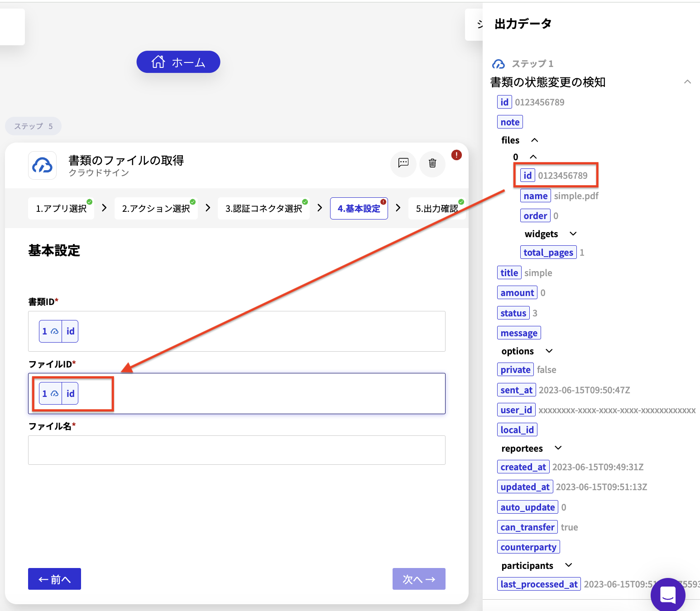
Task: Click the 次へ next button
Action: pyautogui.click(x=419, y=579)
